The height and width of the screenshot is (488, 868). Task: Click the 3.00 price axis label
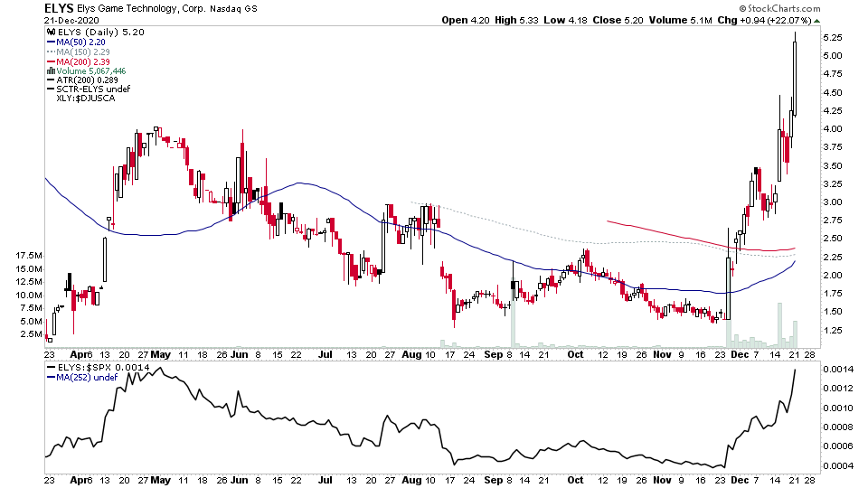(833, 202)
